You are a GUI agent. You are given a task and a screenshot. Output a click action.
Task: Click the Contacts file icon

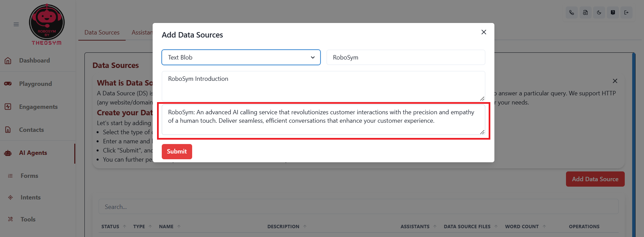(8, 129)
